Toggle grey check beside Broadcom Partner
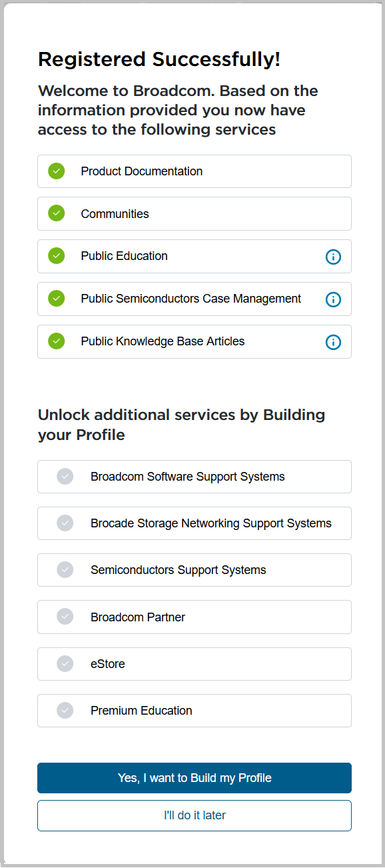The width and height of the screenshot is (385, 868). 65,617
